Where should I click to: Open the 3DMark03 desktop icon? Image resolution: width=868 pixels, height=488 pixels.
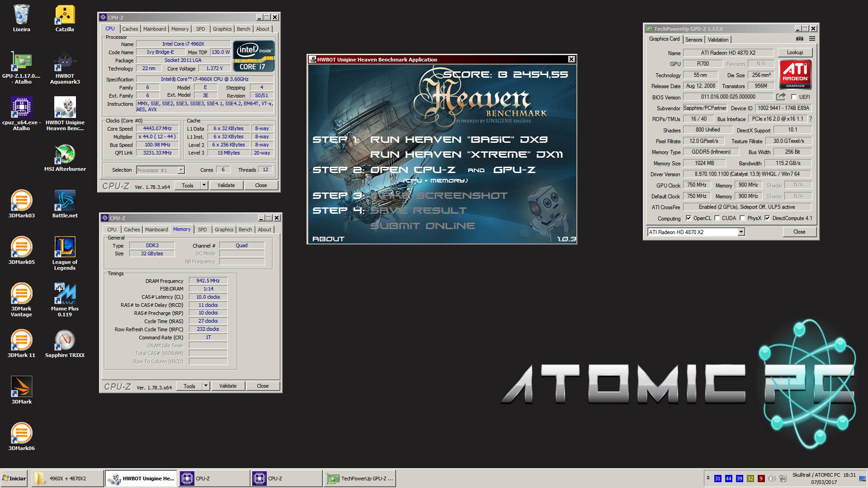21,204
